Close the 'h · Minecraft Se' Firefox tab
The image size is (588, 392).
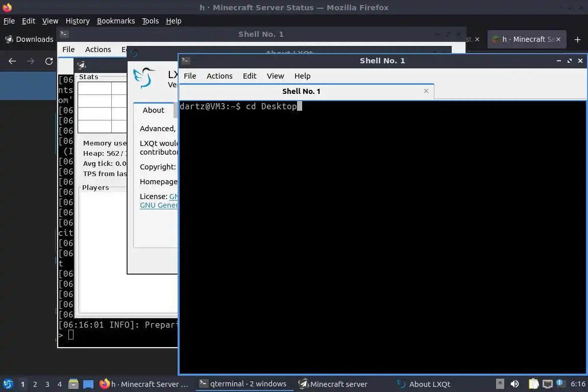558,39
